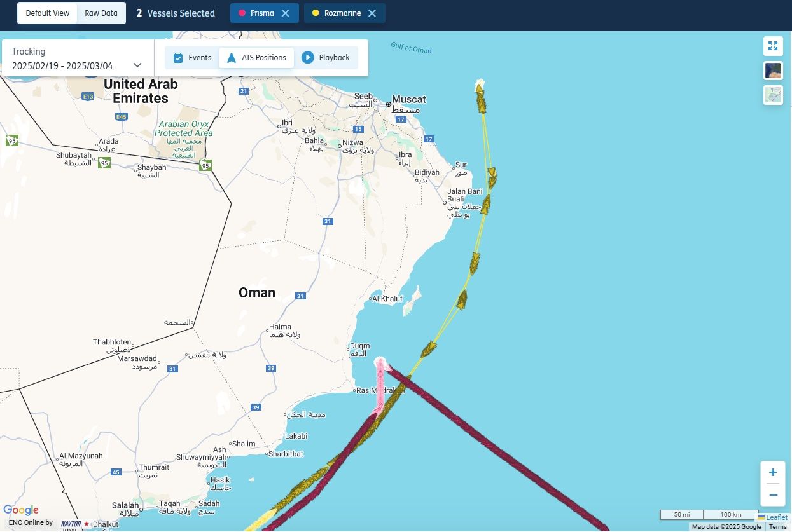The image size is (792, 532).
Task: Show the Events calendar view
Action: (x=192, y=58)
